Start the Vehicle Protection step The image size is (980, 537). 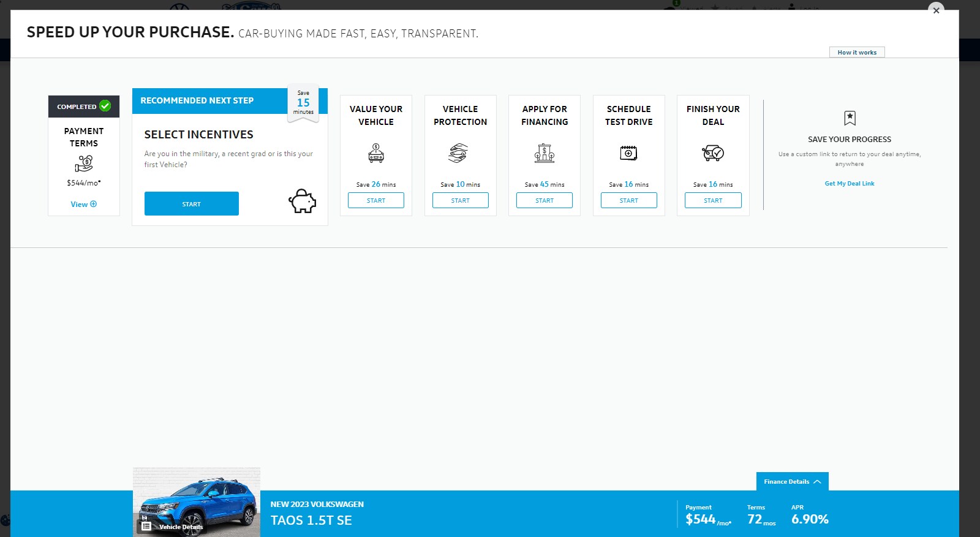tap(461, 200)
